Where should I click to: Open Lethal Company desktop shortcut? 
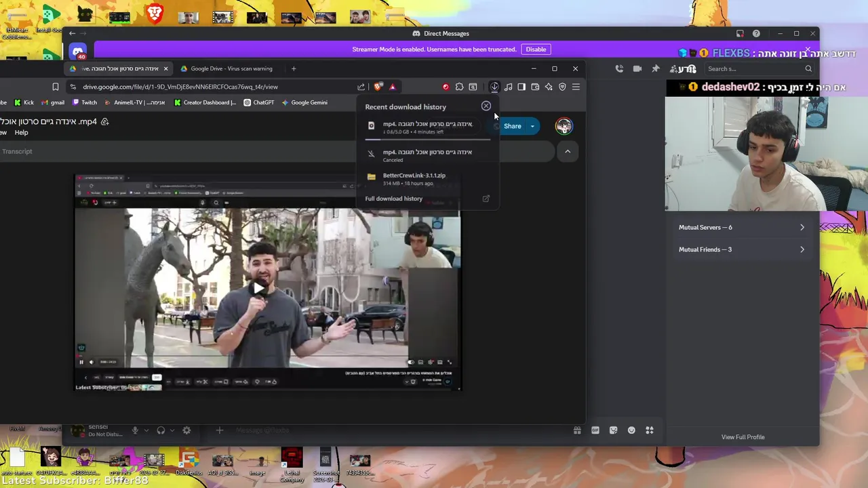pyautogui.click(x=292, y=465)
